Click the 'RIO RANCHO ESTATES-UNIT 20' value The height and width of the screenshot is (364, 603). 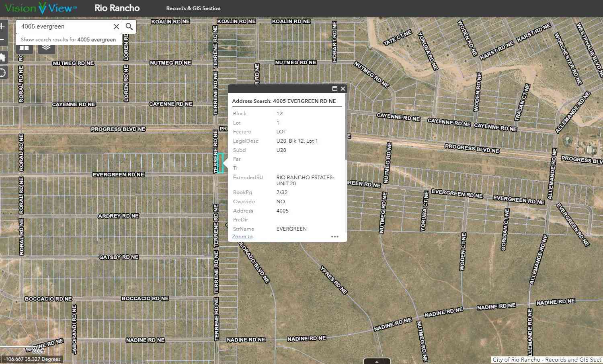click(x=305, y=180)
